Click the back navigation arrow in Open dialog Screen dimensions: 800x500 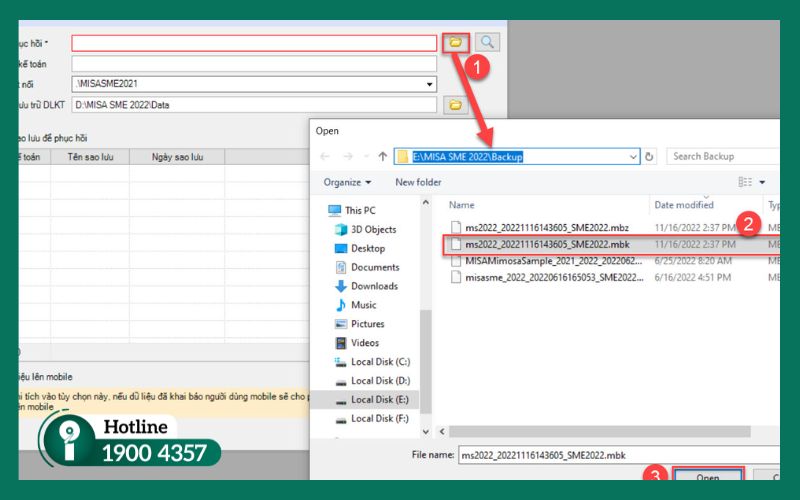coord(325,156)
